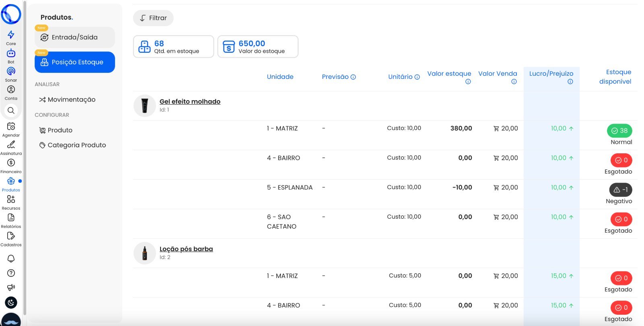Open the megaphone announcements icon
This screenshot has width=644, height=326.
[x=11, y=287]
